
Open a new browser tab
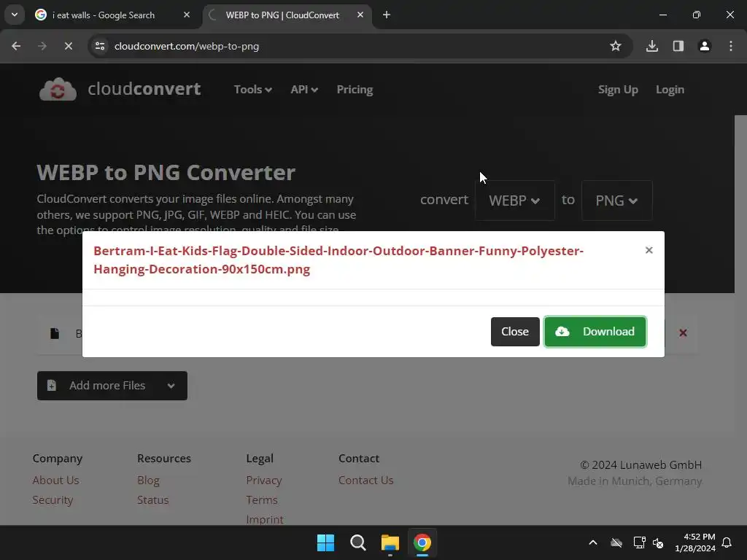coord(387,15)
